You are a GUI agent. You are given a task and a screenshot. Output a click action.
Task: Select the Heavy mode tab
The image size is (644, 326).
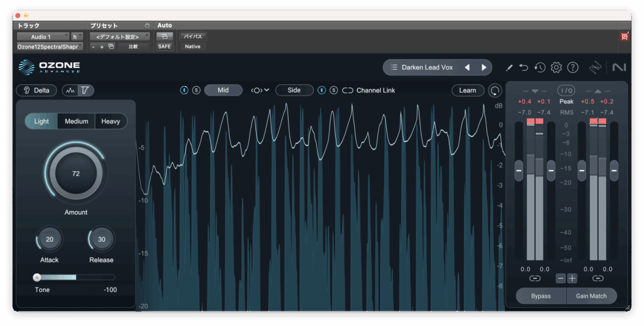click(111, 121)
